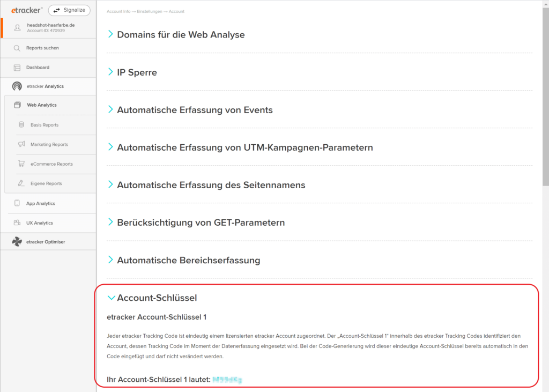Viewport: 549px width, 392px height.
Task: Click the etracker Analytics radar icon
Action: pyautogui.click(x=17, y=86)
